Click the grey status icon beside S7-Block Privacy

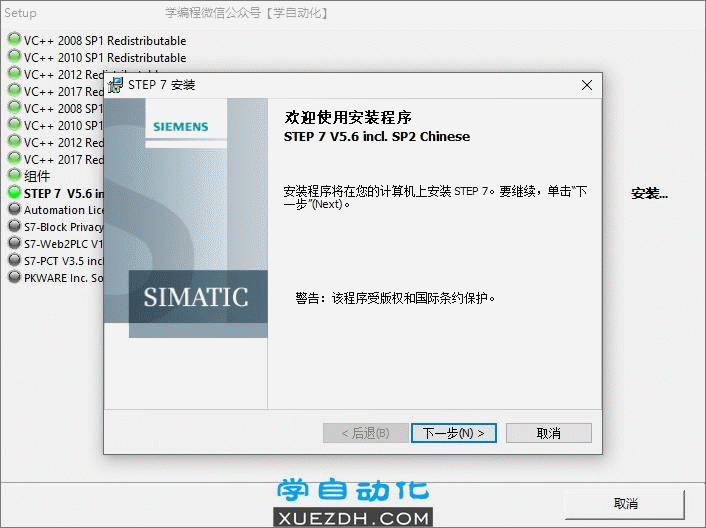(14, 225)
